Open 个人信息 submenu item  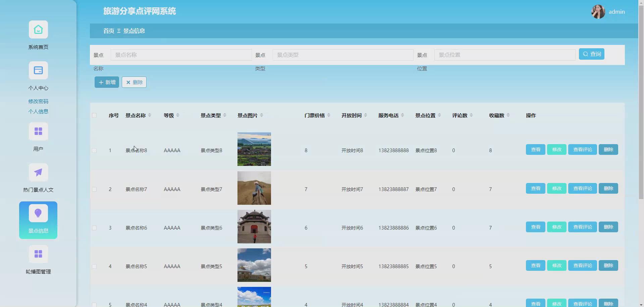point(38,111)
